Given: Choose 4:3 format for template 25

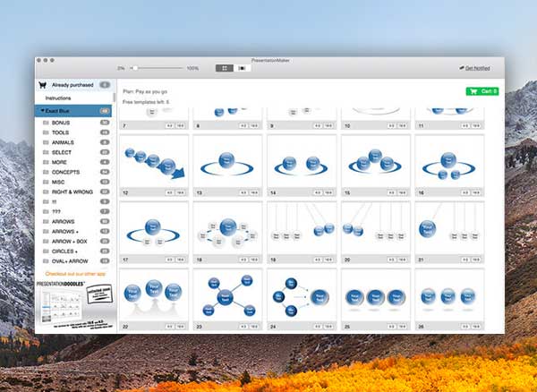Looking at the screenshot, I should [x=391, y=327].
